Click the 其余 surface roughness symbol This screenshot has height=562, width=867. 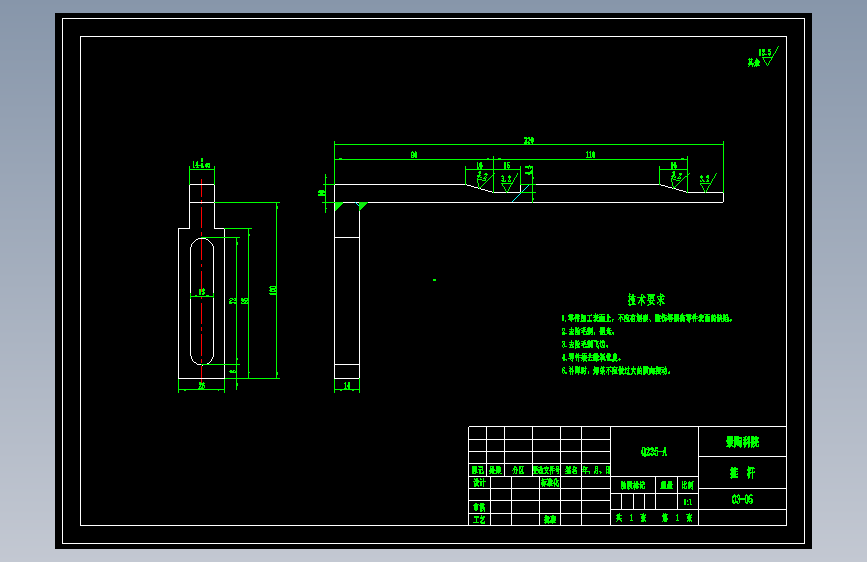(763, 58)
